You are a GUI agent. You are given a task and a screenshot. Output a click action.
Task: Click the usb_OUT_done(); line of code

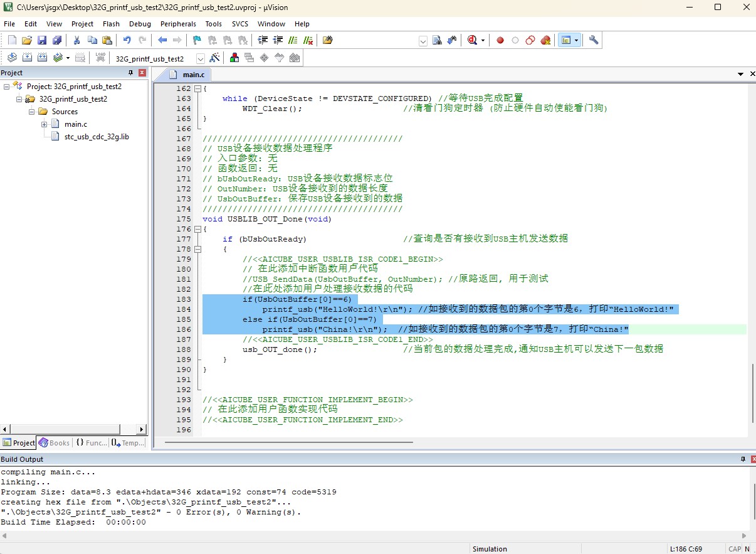pyautogui.click(x=280, y=349)
